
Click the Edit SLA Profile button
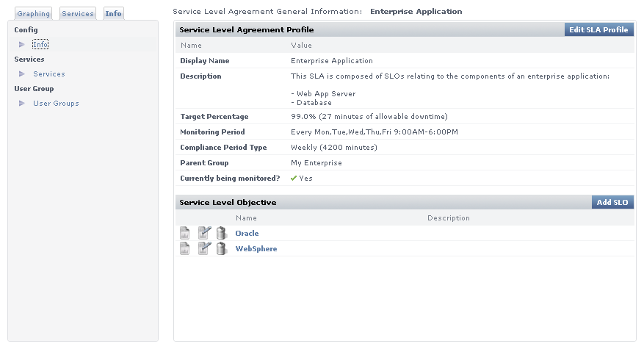(598, 29)
